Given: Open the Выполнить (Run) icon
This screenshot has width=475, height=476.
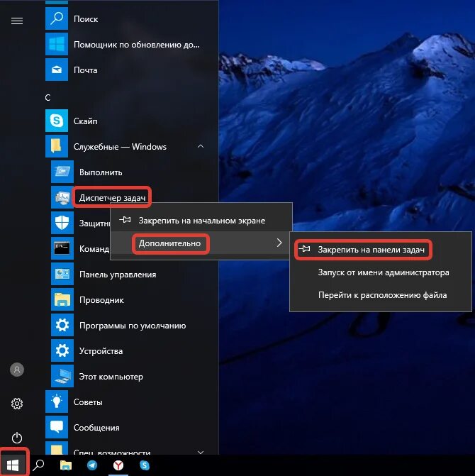Looking at the screenshot, I should [x=62, y=172].
